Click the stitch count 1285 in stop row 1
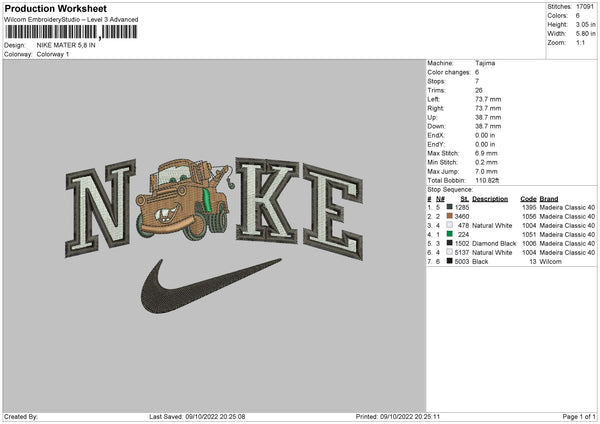The image size is (600, 424). coord(462,207)
